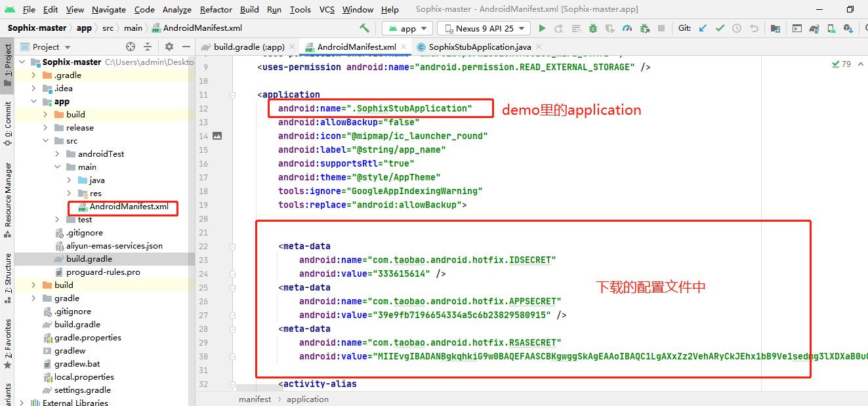868x406 pixels.
Task: Open Project panel gear settings
Action: (x=169, y=47)
